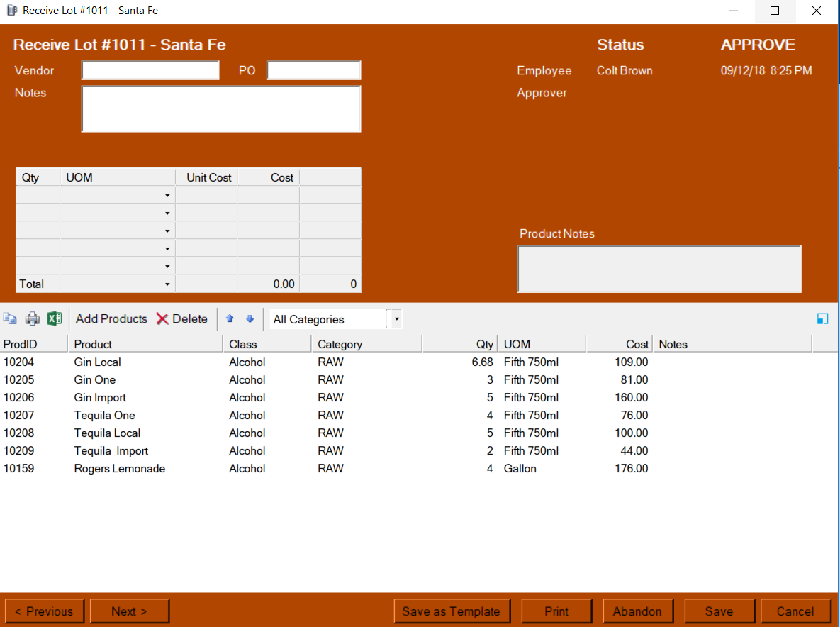
Task: Open the UOM dropdown in the third entry row
Action: point(168,231)
